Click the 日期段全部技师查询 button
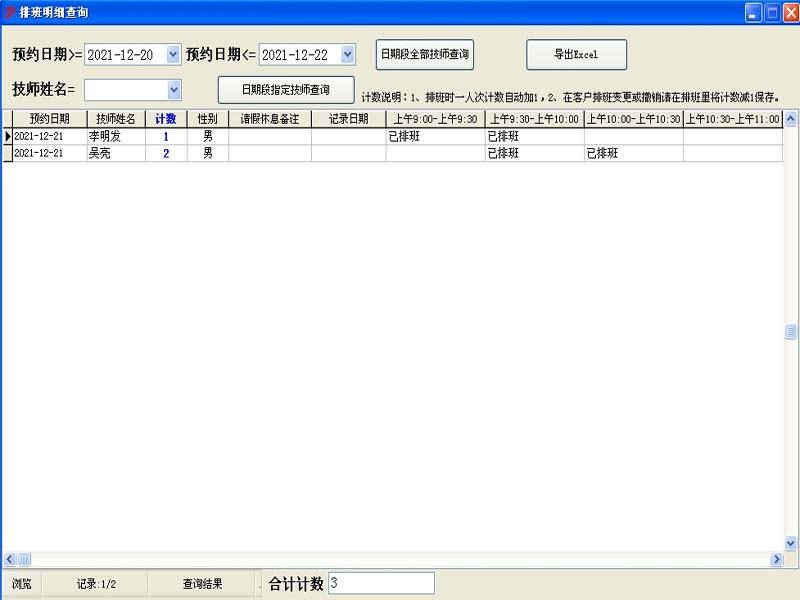Viewport: 800px width, 600px height. (424, 54)
